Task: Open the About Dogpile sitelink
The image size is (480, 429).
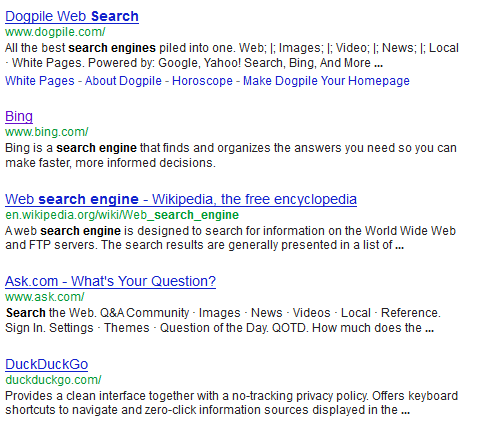Action: click(x=123, y=81)
